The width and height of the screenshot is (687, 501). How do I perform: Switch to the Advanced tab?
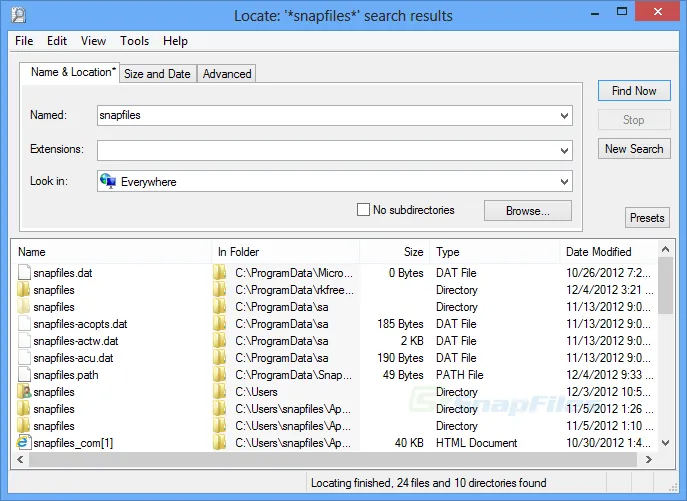click(x=227, y=74)
